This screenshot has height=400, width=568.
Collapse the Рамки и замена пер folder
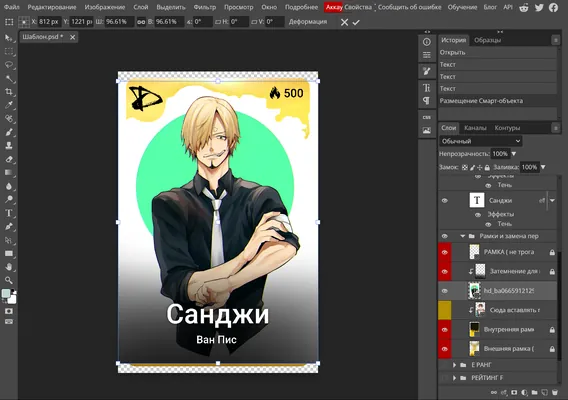(463, 236)
